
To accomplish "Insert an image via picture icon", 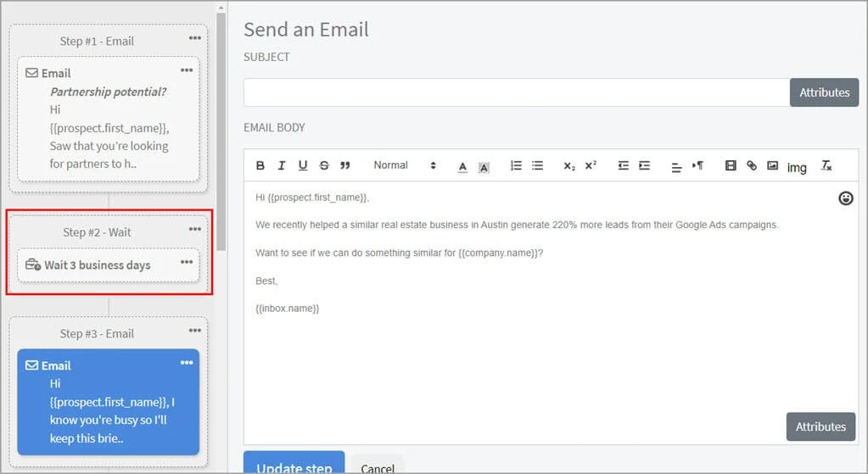I will click(x=773, y=165).
